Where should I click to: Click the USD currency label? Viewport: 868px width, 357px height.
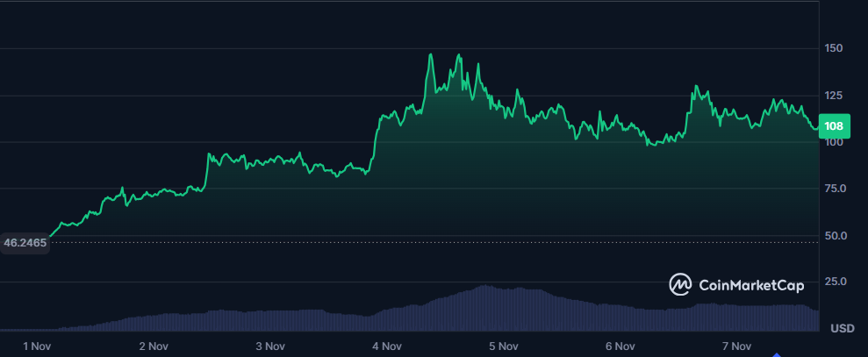(x=843, y=329)
